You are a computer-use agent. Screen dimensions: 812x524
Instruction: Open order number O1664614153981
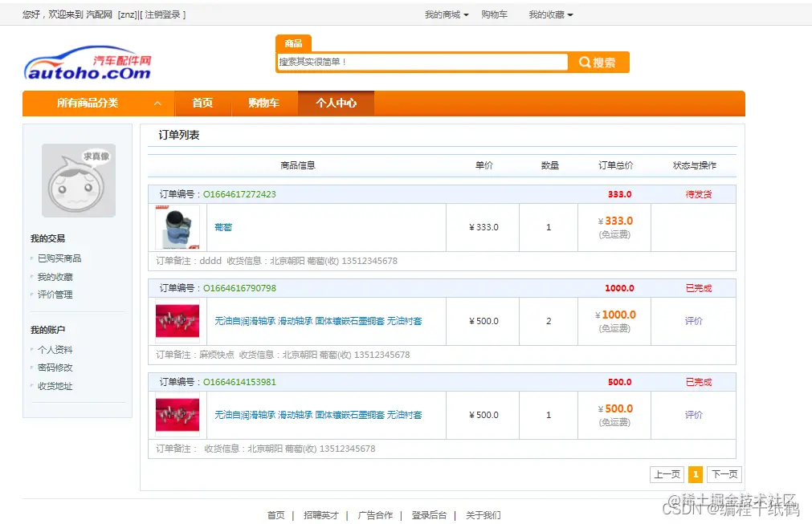[239, 382]
